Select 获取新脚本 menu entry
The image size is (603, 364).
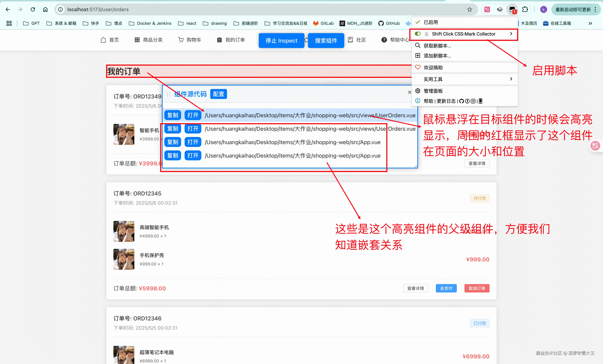[x=437, y=46]
